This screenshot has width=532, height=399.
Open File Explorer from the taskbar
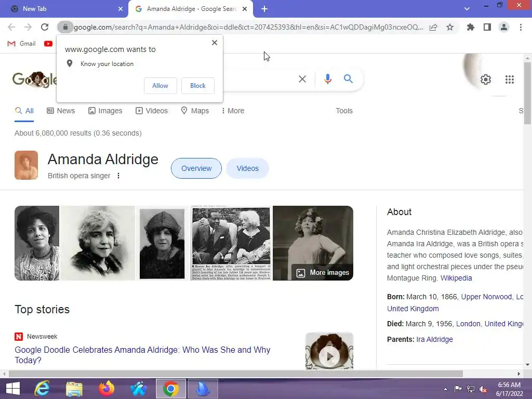(74, 389)
